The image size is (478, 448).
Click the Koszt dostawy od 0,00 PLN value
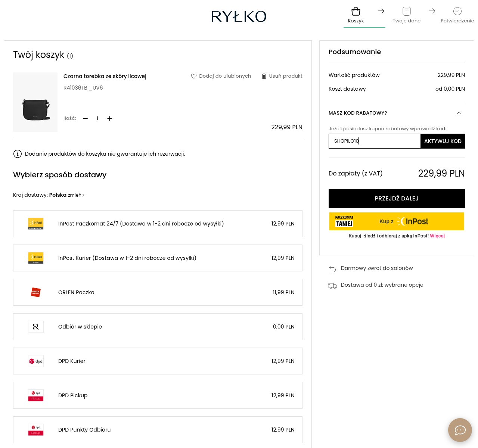450,89
